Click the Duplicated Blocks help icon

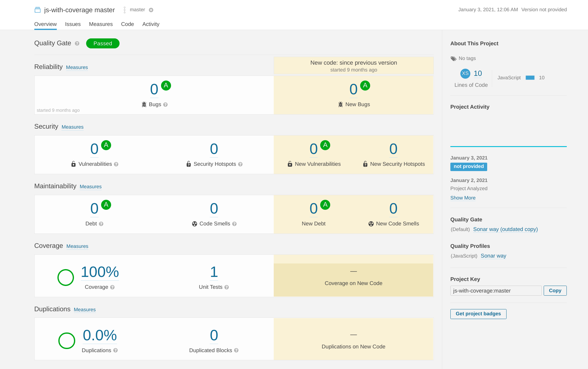click(236, 351)
